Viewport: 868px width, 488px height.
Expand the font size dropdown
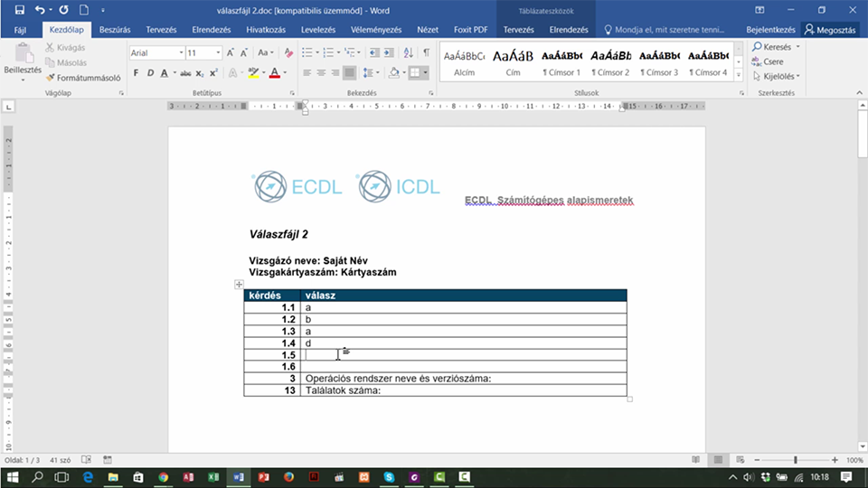[x=218, y=52]
